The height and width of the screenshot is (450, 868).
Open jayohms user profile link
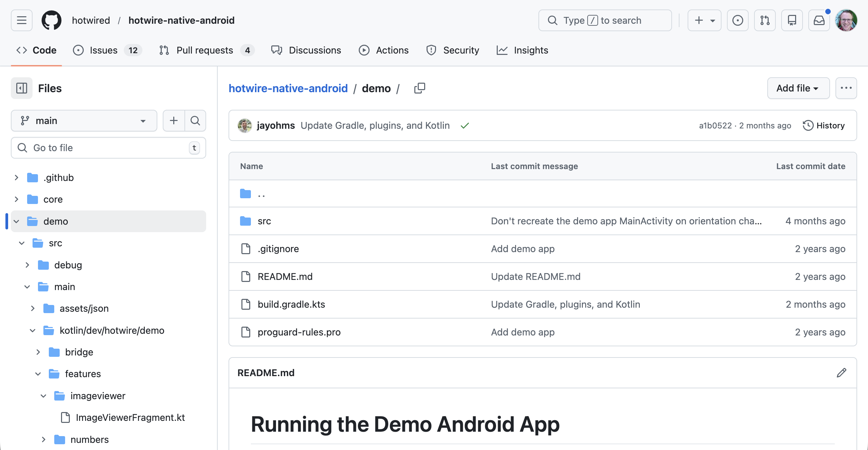click(276, 126)
